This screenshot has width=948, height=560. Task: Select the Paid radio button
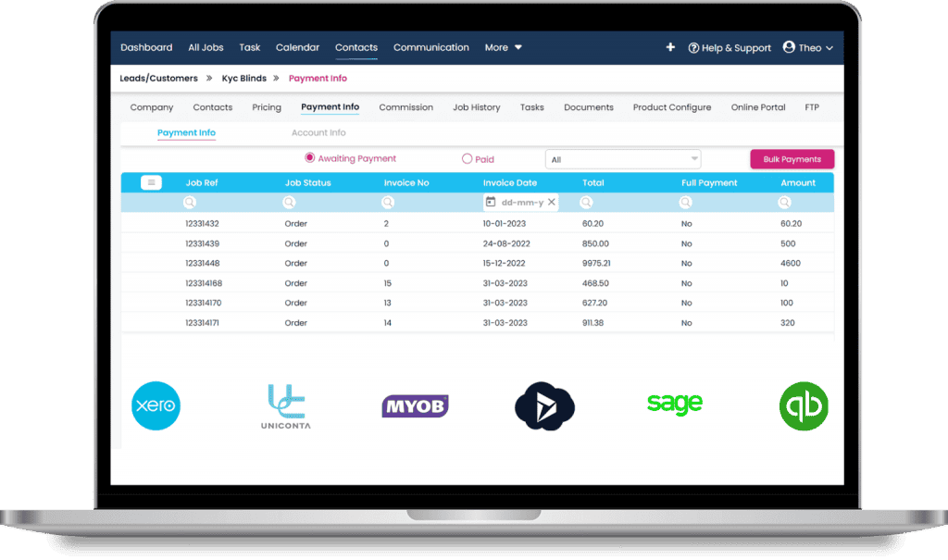(x=467, y=159)
